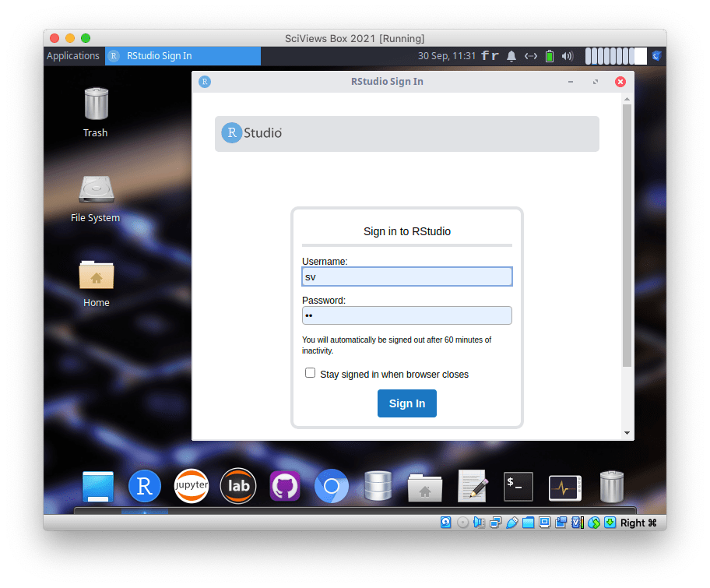This screenshot has height=588, width=710.
Task: Click the VirtualBox shared folders status icon
Action: [x=528, y=523]
